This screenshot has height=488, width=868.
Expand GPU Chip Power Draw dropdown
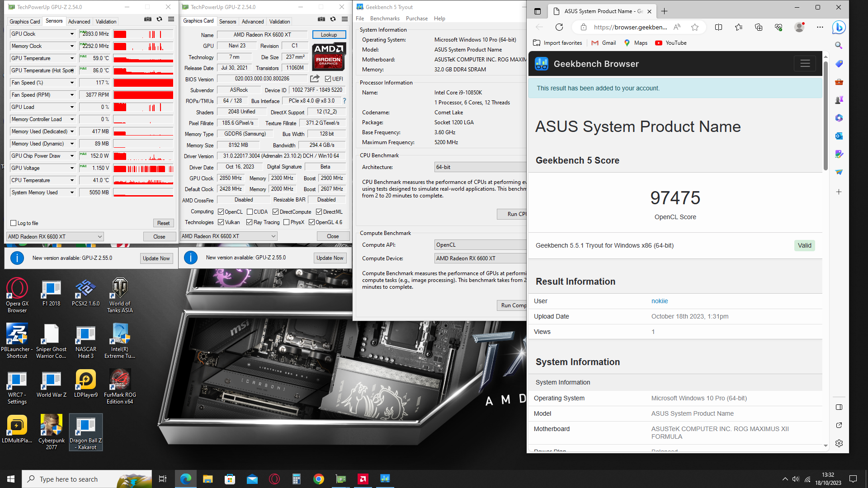[x=71, y=156]
